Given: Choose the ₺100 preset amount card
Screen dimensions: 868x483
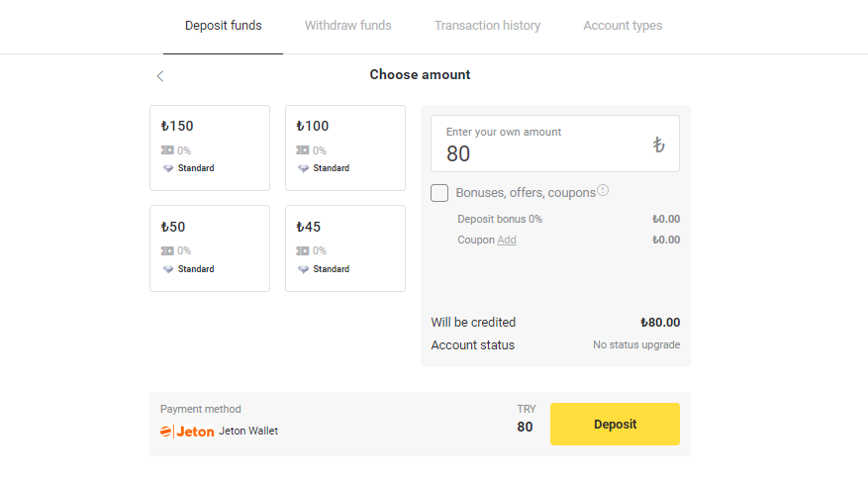Looking at the screenshot, I should pos(345,147).
